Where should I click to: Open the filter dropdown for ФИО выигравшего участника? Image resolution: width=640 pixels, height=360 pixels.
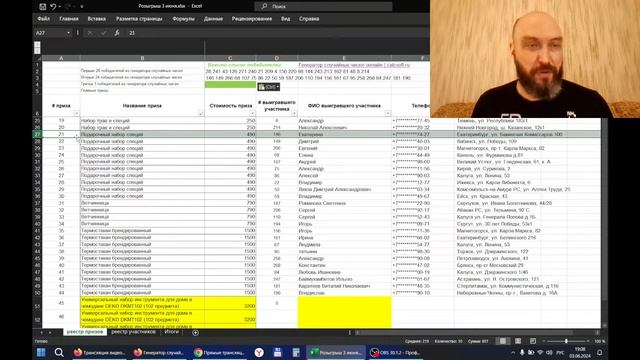(388, 113)
